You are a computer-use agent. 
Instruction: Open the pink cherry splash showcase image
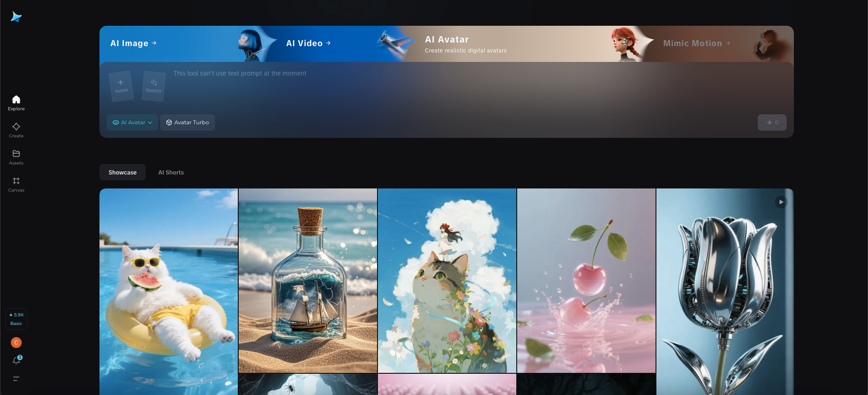[586, 281]
